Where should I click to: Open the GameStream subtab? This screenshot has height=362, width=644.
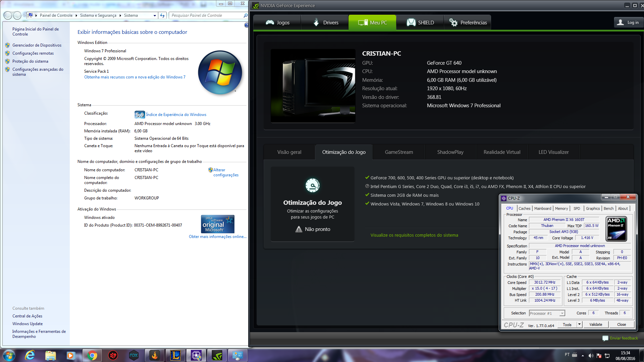tap(399, 152)
